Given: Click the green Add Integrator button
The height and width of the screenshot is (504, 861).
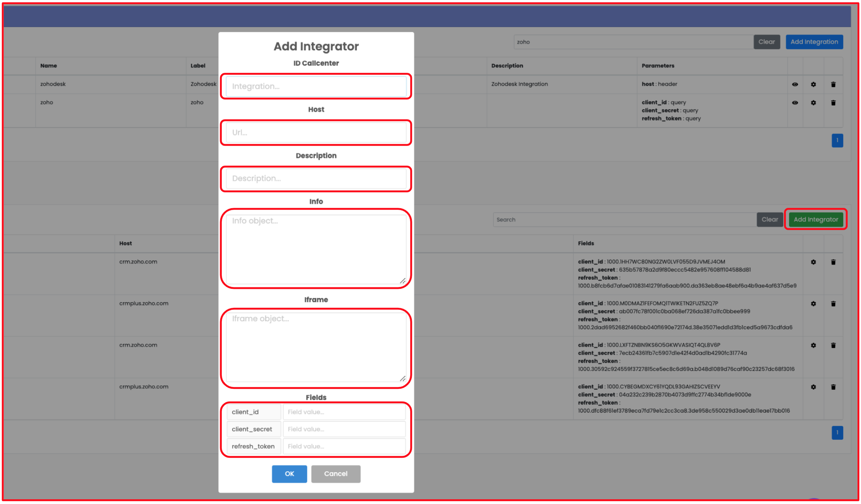Looking at the screenshot, I should [816, 220].
